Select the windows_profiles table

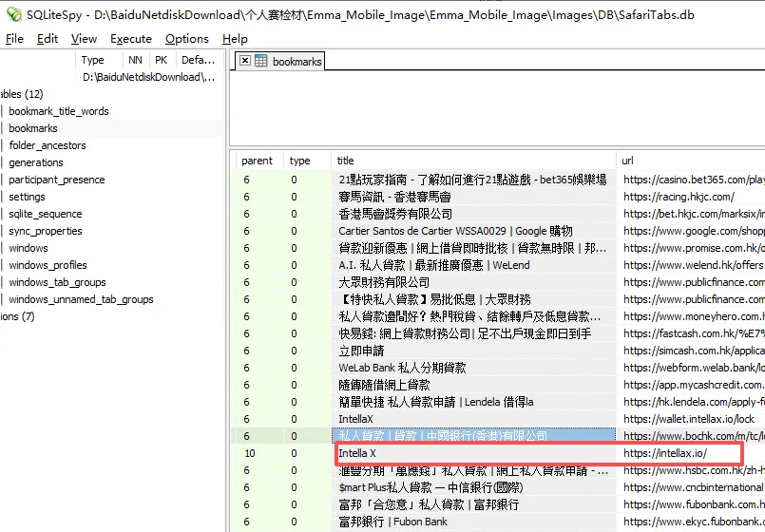coord(48,265)
